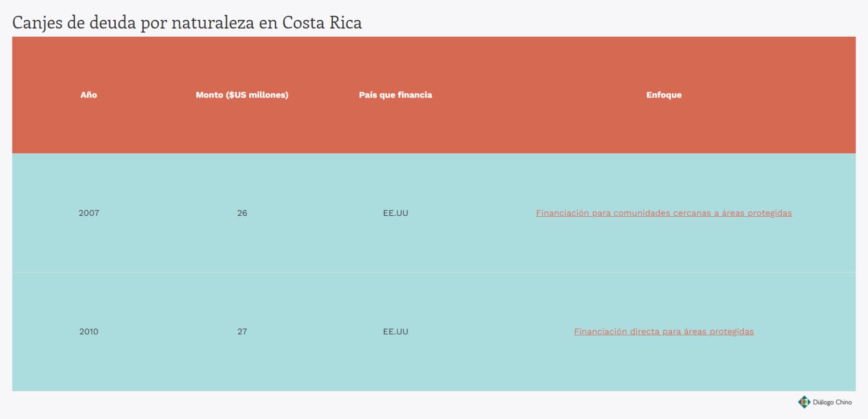Select the amount cell showing 26

(x=242, y=213)
